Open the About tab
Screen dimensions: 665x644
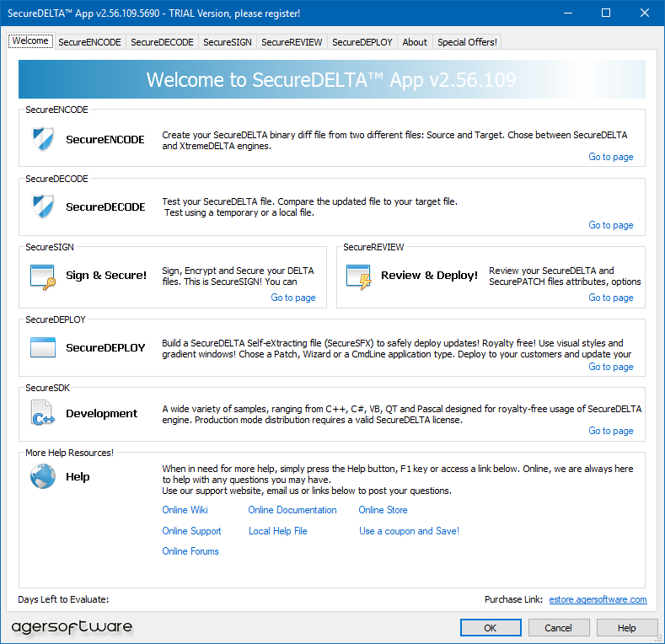[x=415, y=42]
